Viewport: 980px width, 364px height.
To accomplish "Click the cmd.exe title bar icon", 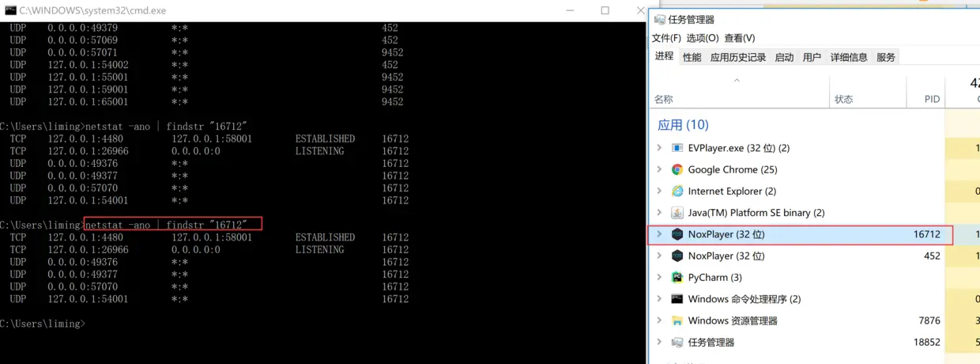I will pyautogui.click(x=10, y=10).
